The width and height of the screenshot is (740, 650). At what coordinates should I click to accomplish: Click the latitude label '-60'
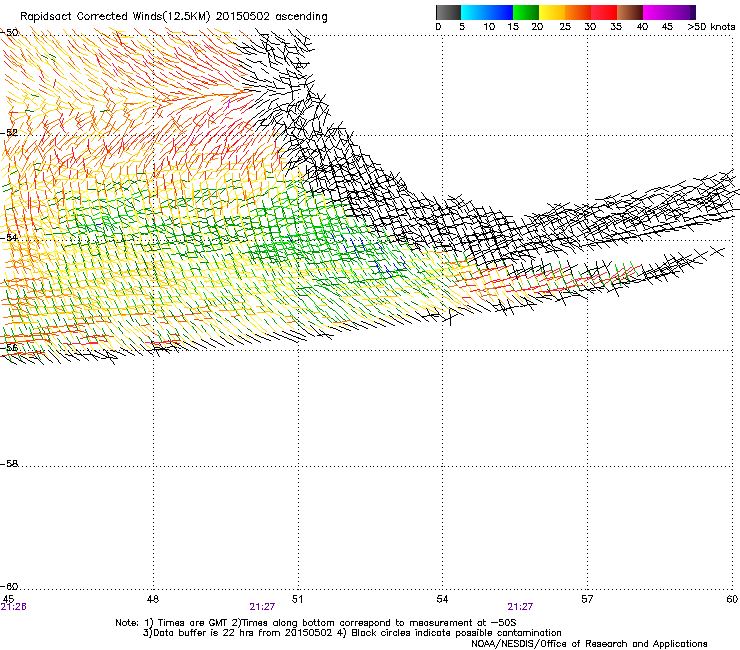[x=9, y=586]
